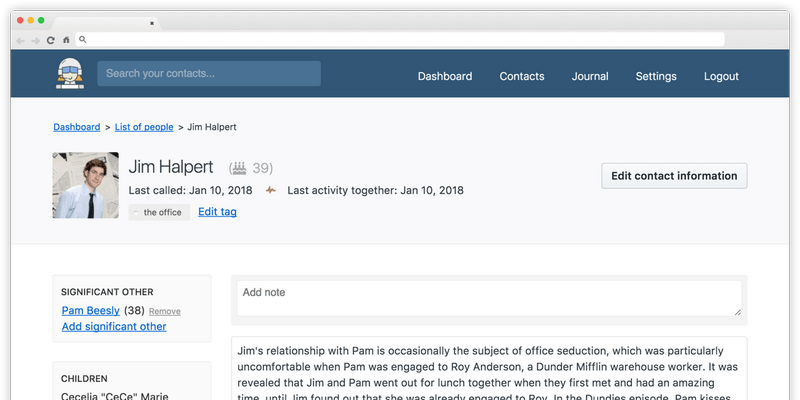The width and height of the screenshot is (800, 400).
Task: Go to the Contacts page
Action: tap(522, 76)
